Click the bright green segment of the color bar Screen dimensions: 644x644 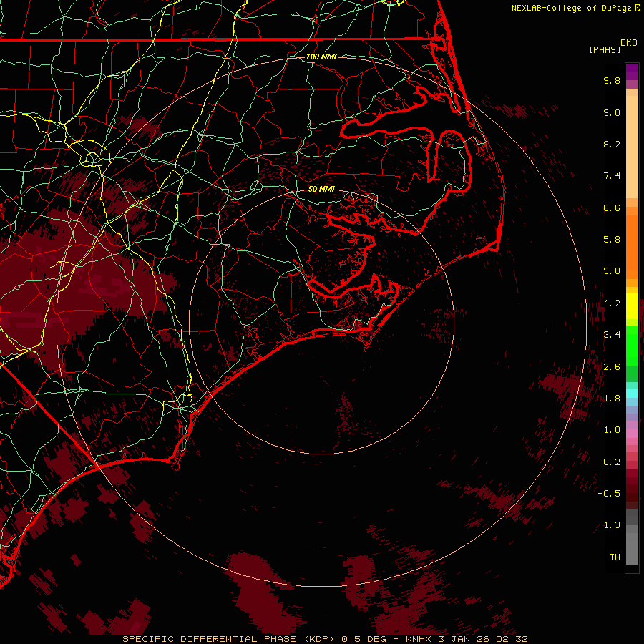point(632,345)
